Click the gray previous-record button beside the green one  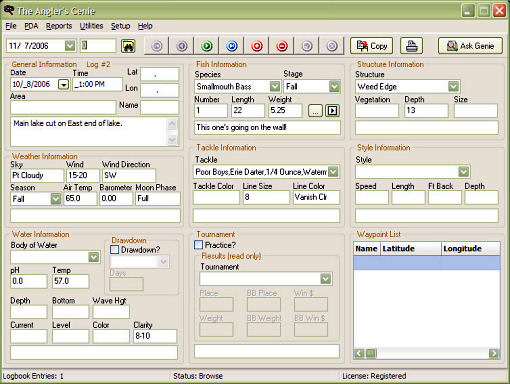182,46
